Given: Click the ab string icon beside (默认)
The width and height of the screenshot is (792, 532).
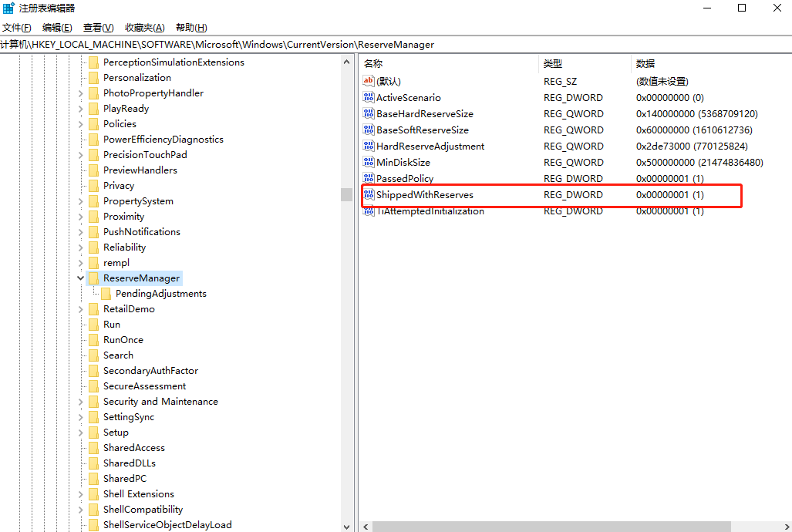Looking at the screenshot, I should click(369, 81).
